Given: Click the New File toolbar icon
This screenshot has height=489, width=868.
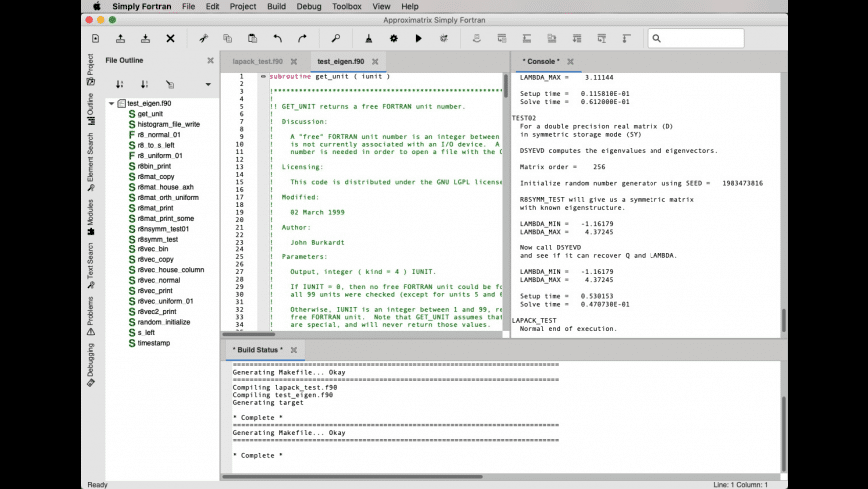Looking at the screenshot, I should click(96, 38).
